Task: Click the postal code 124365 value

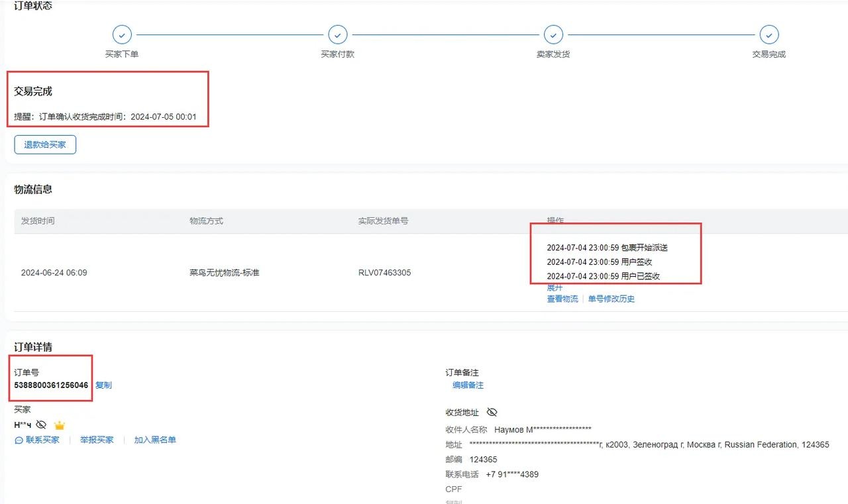Action: [483, 460]
